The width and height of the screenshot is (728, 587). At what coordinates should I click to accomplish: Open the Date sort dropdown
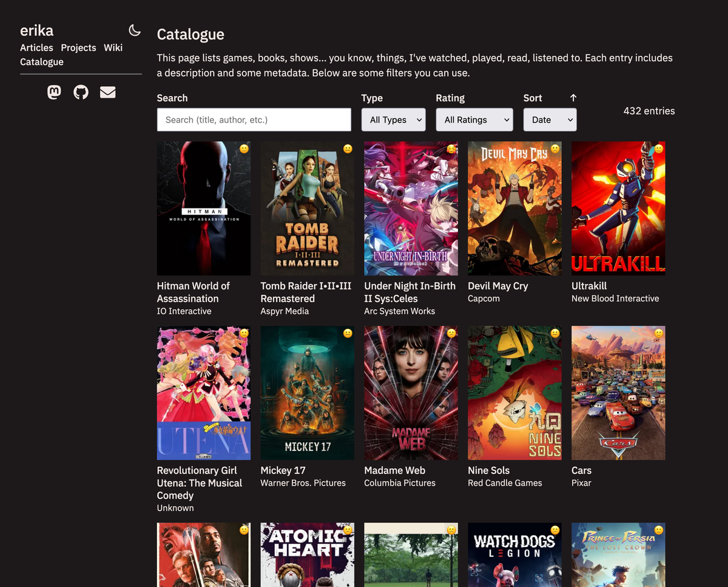click(x=550, y=120)
